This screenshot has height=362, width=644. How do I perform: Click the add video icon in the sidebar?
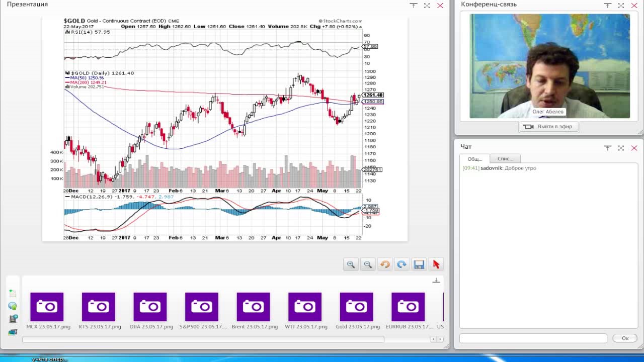coord(13,319)
